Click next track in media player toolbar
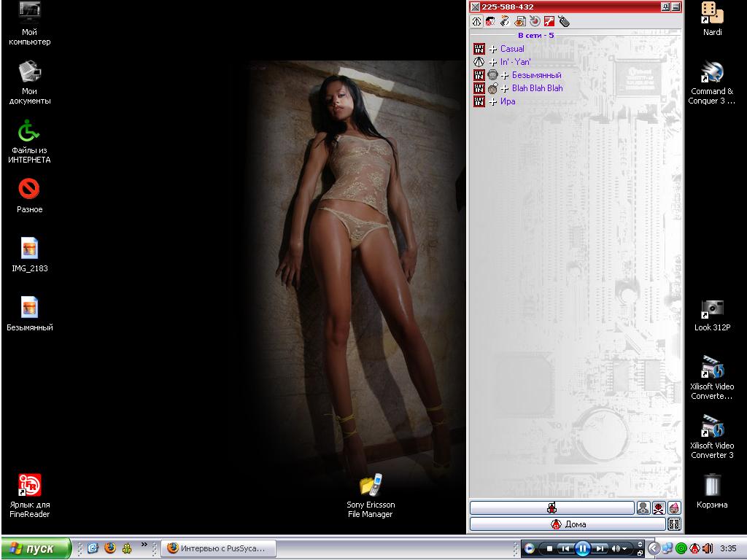 [600, 548]
